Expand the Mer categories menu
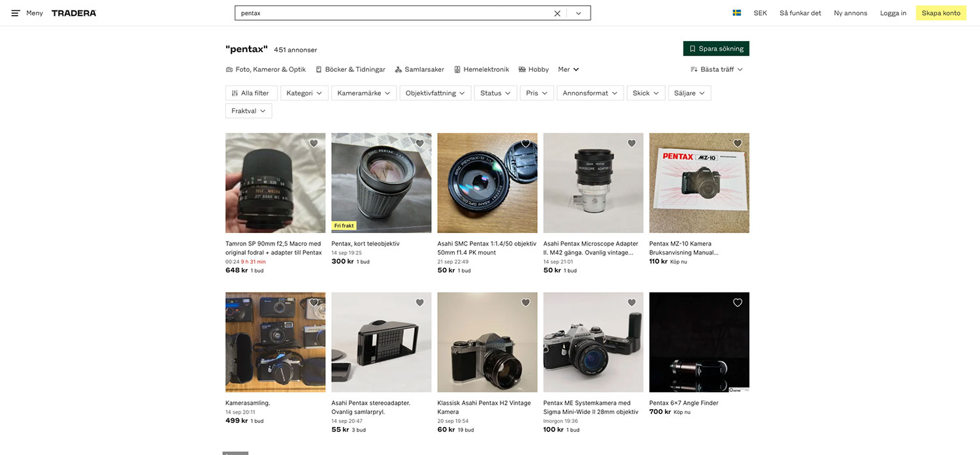Viewport: 980px width, 455px height. (x=568, y=69)
